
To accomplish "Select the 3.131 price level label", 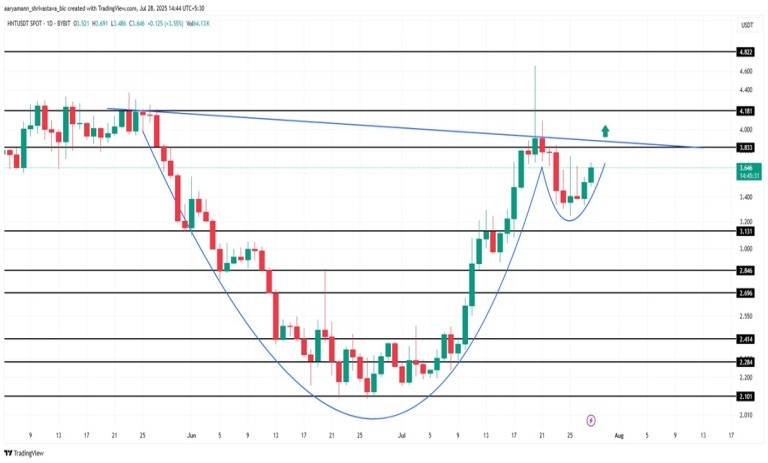I will pos(745,231).
